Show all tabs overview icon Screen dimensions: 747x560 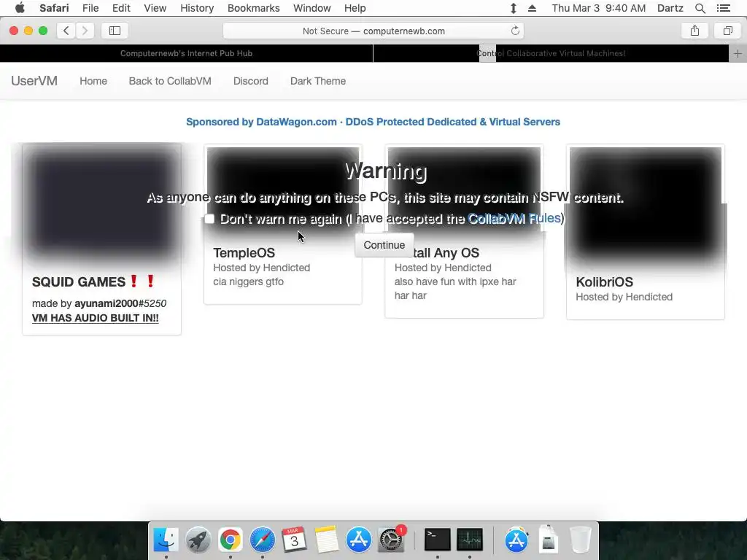[727, 31]
